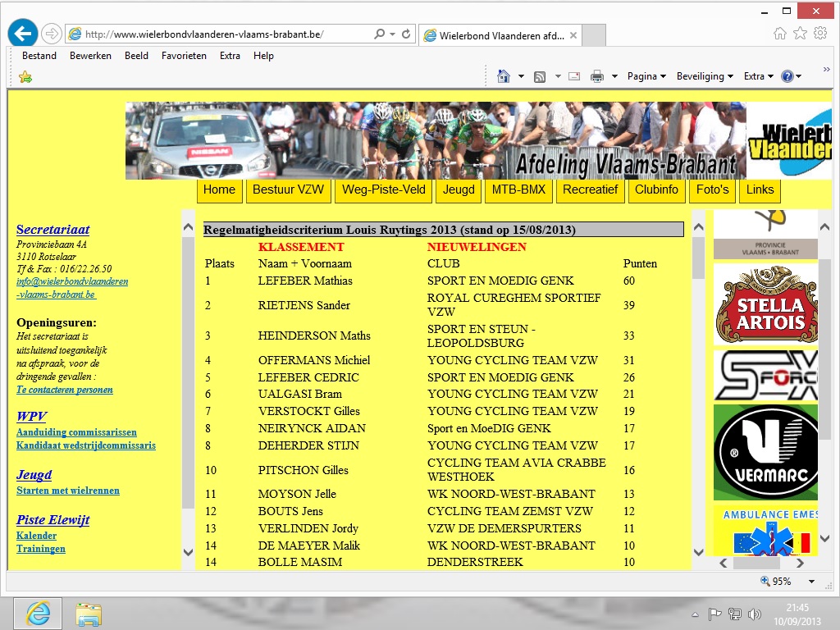
Task: Open the command bar Extra dropdown
Action: pos(759,76)
